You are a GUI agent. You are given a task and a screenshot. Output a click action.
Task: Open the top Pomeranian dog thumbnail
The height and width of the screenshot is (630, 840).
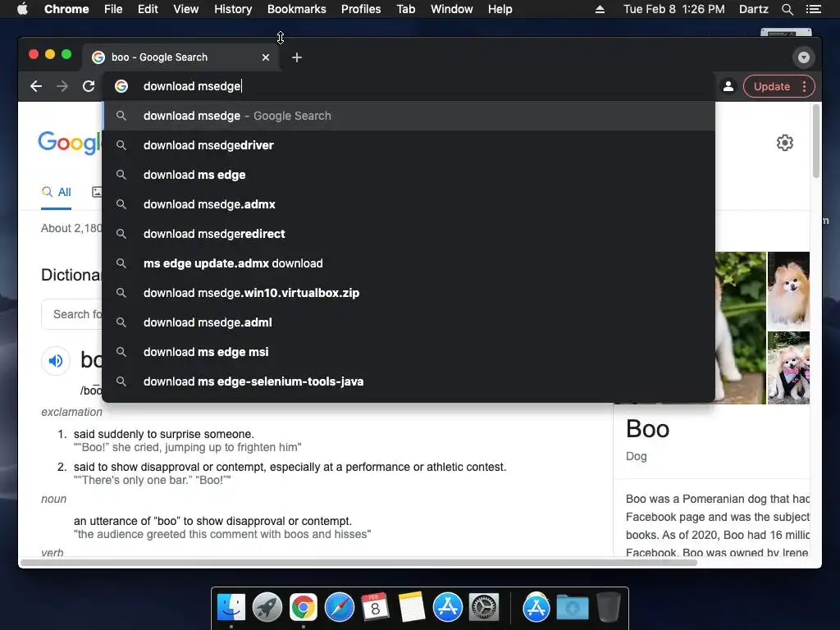click(x=788, y=290)
